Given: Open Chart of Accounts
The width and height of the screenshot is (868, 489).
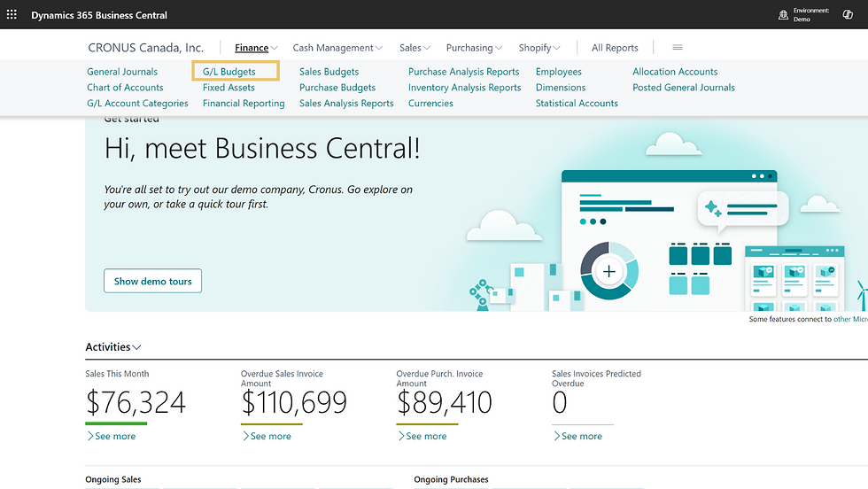Looking at the screenshot, I should [125, 88].
